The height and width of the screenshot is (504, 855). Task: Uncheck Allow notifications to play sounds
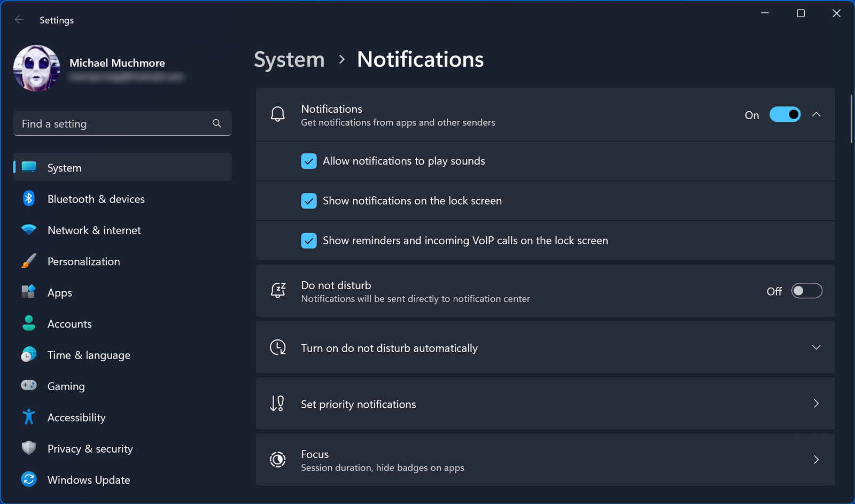tap(309, 161)
